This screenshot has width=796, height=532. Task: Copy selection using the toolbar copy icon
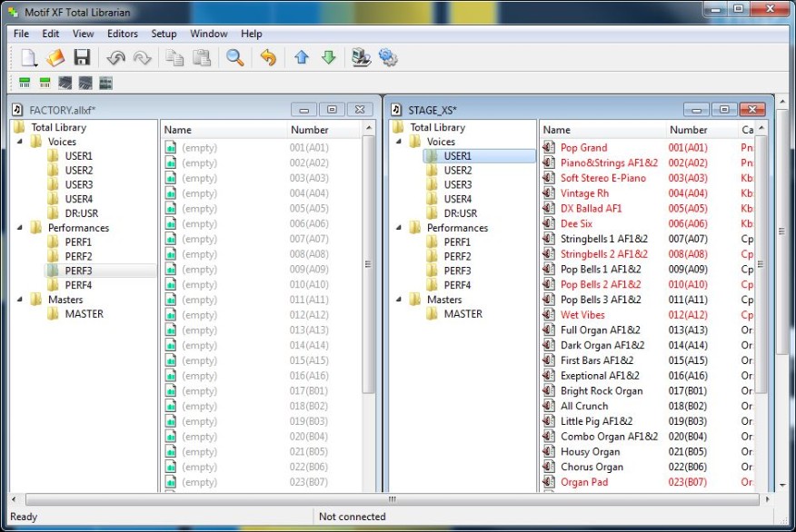(175, 58)
